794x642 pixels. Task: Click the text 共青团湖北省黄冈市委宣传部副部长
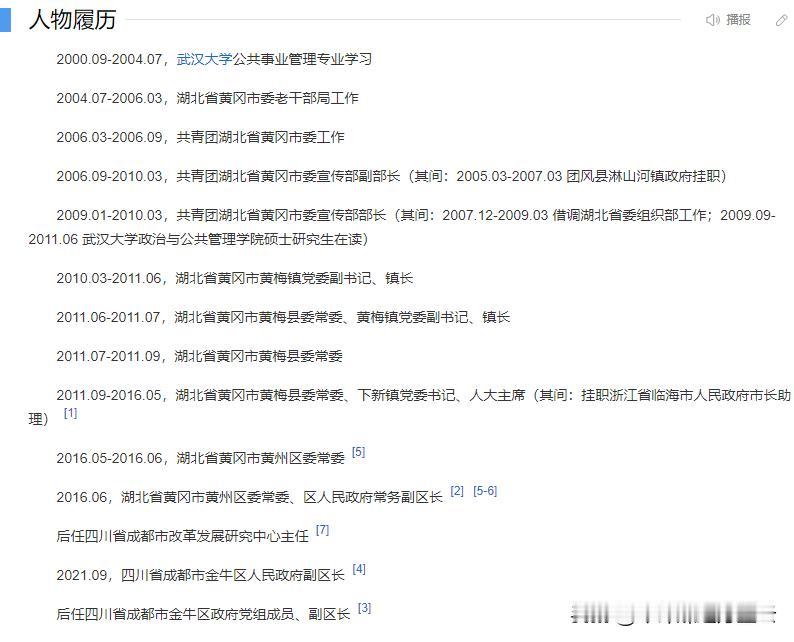pos(288,176)
